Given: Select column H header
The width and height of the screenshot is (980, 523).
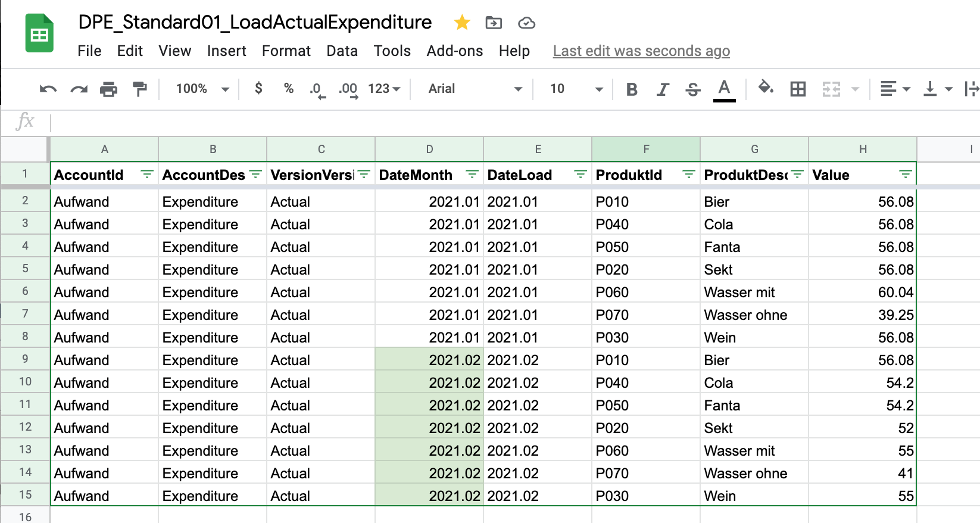Looking at the screenshot, I should 863,149.
